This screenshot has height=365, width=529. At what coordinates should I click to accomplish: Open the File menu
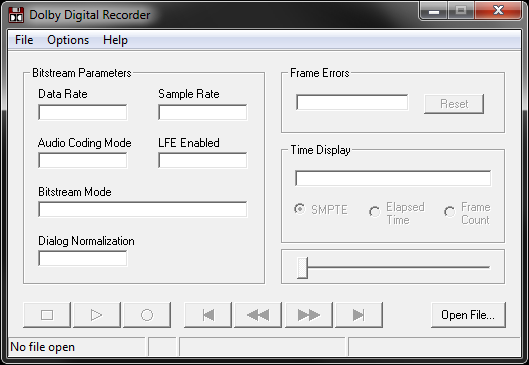point(24,40)
